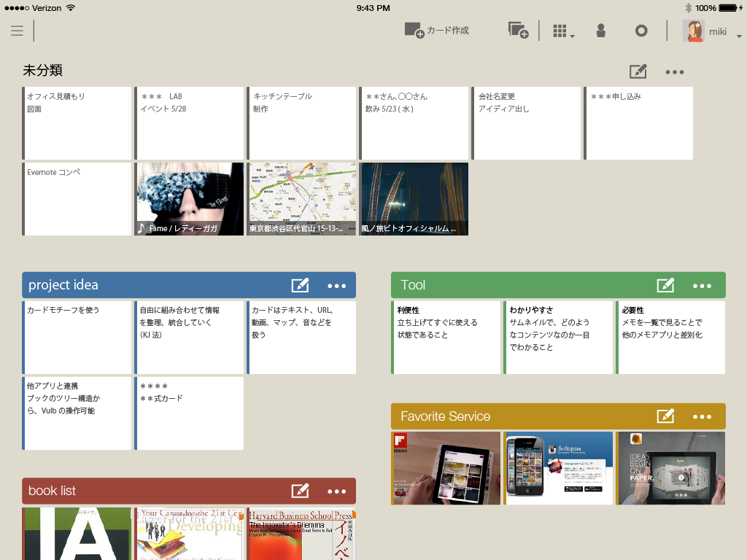This screenshot has width=747, height=560.
Task: Click the person contacts icon
Action: click(x=601, y=31)
